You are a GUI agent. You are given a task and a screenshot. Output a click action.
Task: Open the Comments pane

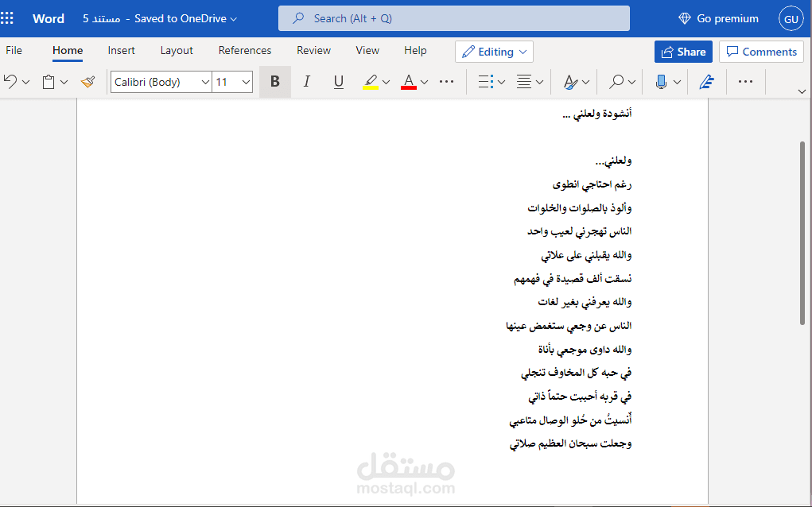pyautogui.click(x=761, y=52)
